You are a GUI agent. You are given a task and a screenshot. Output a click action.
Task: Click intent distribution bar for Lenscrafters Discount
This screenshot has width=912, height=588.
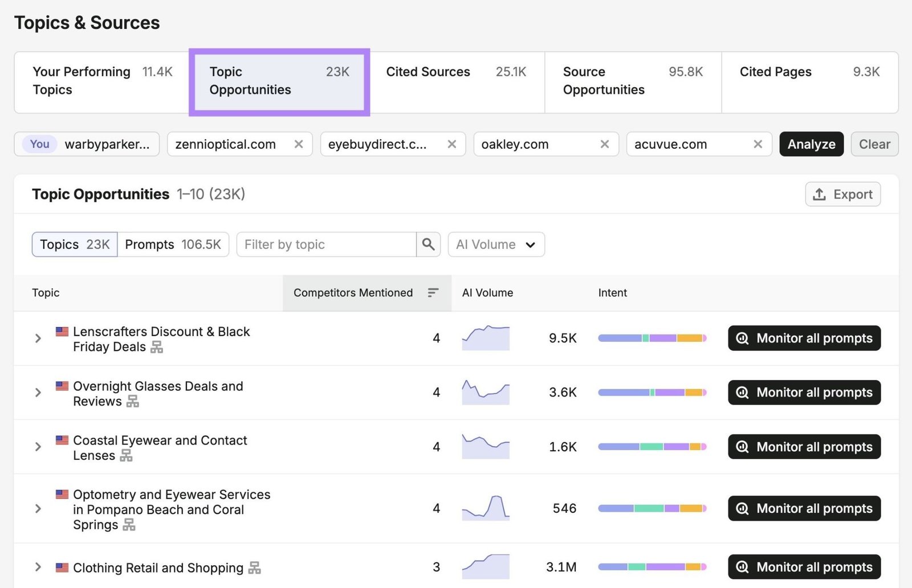click(652, 338)
